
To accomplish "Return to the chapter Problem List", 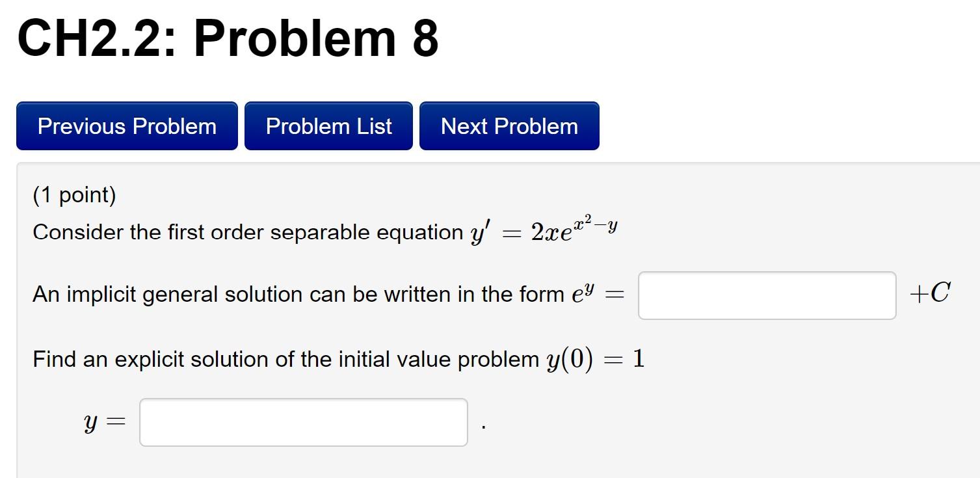I will tap(328, 126).
